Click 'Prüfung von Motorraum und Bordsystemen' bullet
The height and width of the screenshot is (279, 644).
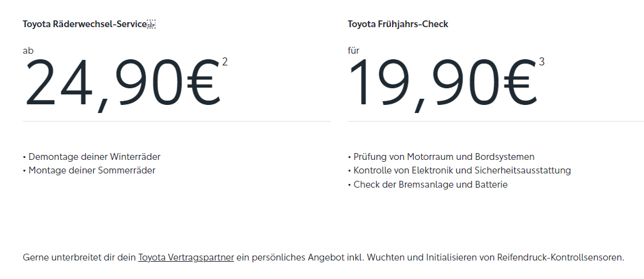pyautogui.click(x=441, y=157)
